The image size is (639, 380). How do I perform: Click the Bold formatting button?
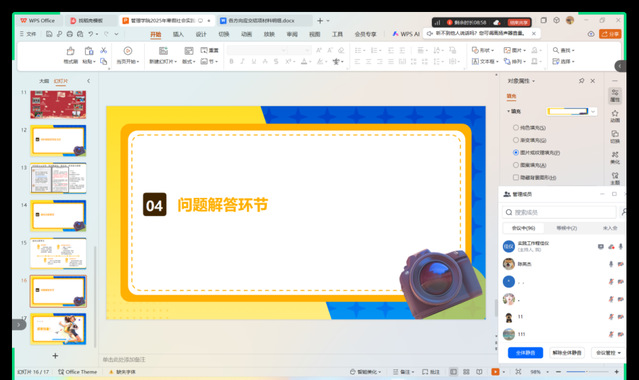point(231,62)
